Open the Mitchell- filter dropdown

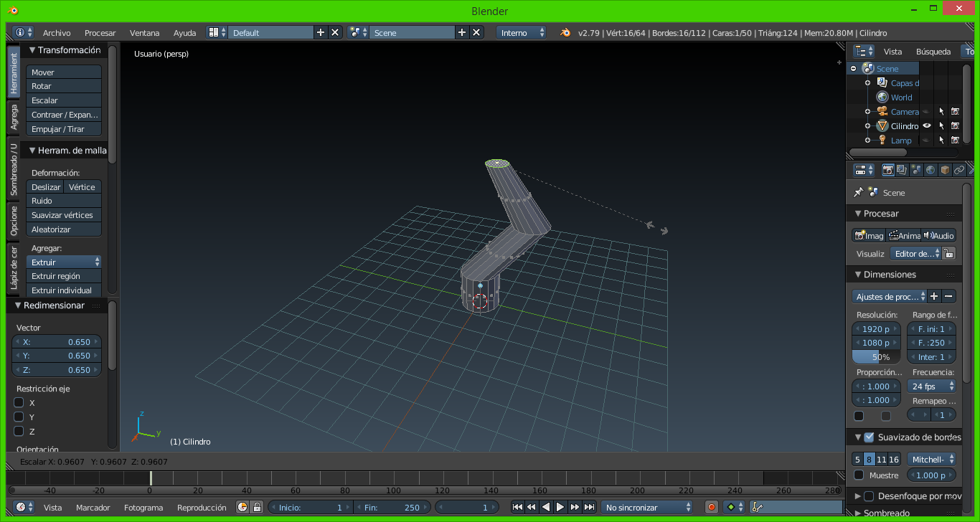(x=932, y=460)
